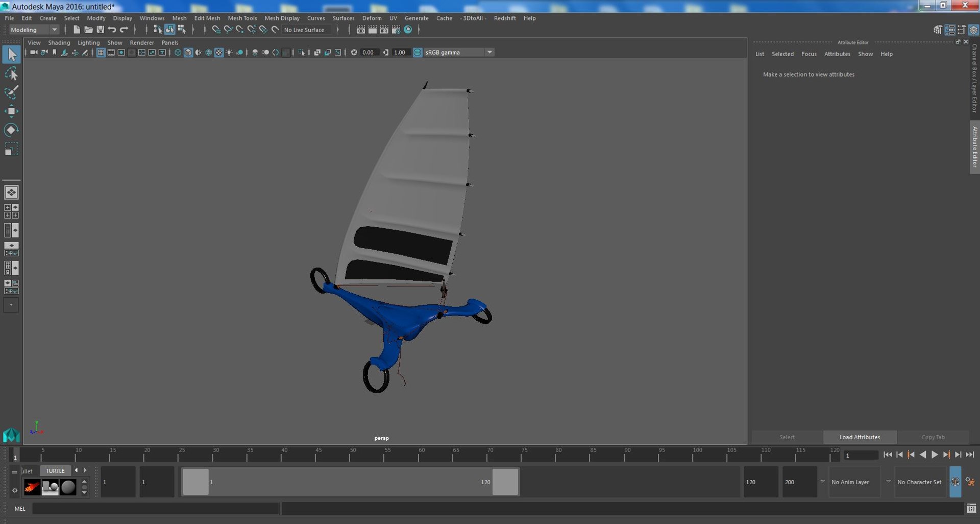The width and height of the screenshot is (980, 524).
Task: Open the viewport Shading menu
Action: 59,43
